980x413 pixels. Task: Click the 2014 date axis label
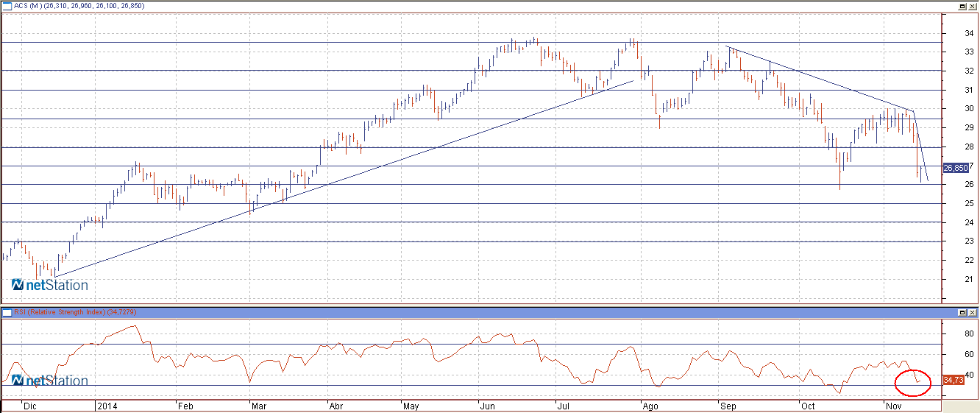coord(107,406)
